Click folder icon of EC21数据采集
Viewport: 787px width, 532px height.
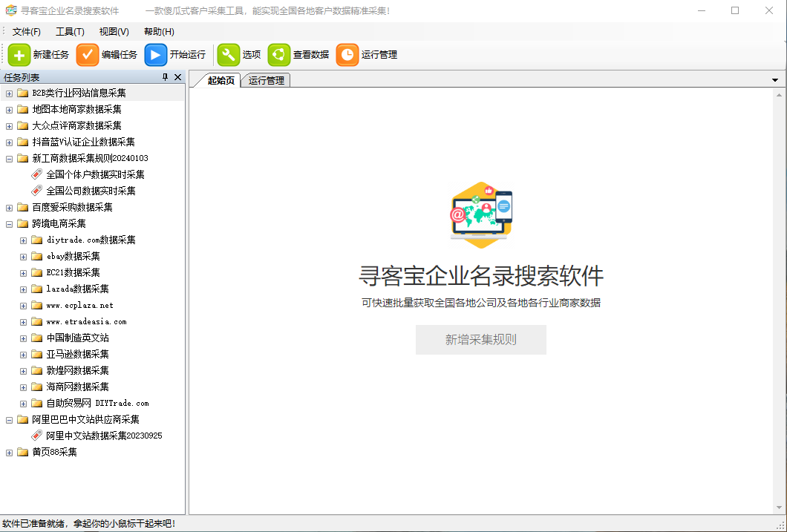36,272
